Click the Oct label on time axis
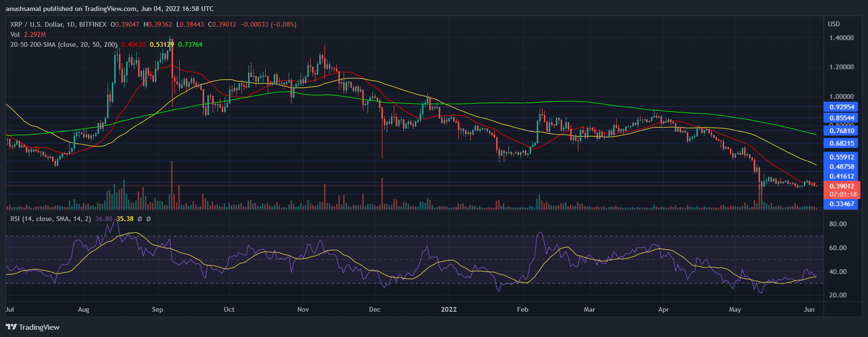 (229, 309)
